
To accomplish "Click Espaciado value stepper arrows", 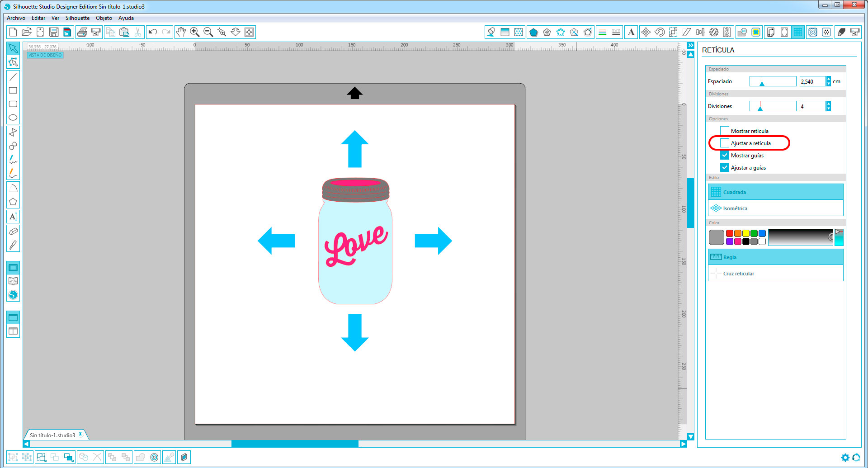I will pyautogui.click(x=829, y=81).
